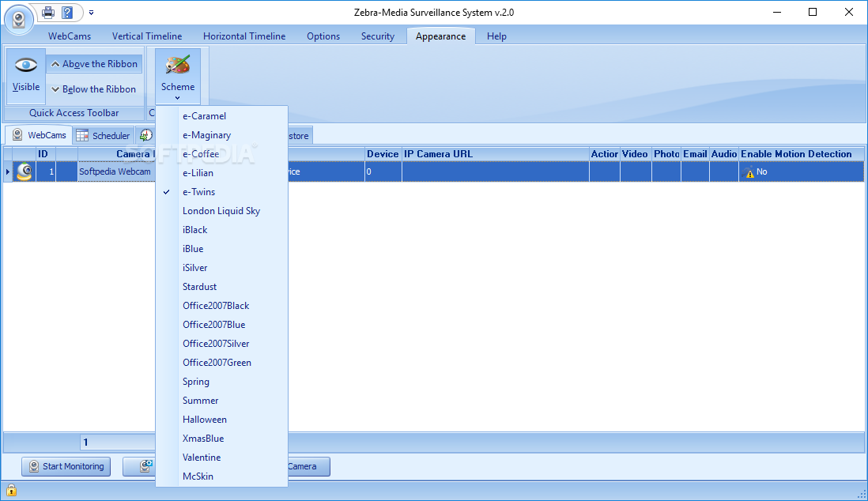Choose the Office2007Silver scheme
This screenshot has width=868, height=501.
(222, 344)
